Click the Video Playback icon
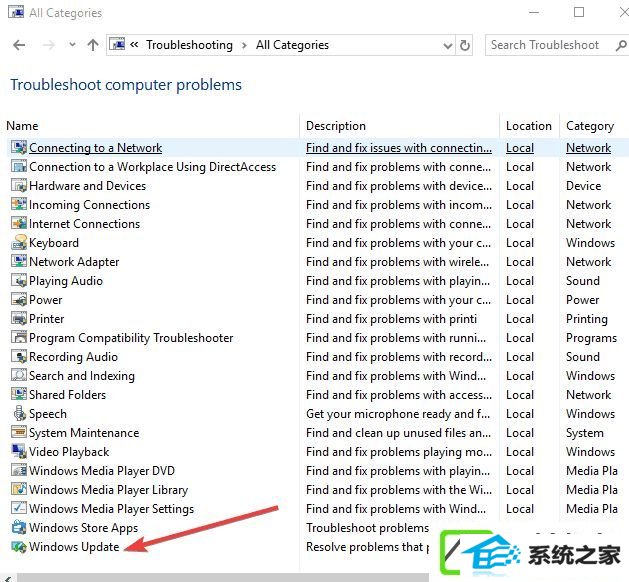This screenshot has height=582, width=629. [x=19, y=451]
